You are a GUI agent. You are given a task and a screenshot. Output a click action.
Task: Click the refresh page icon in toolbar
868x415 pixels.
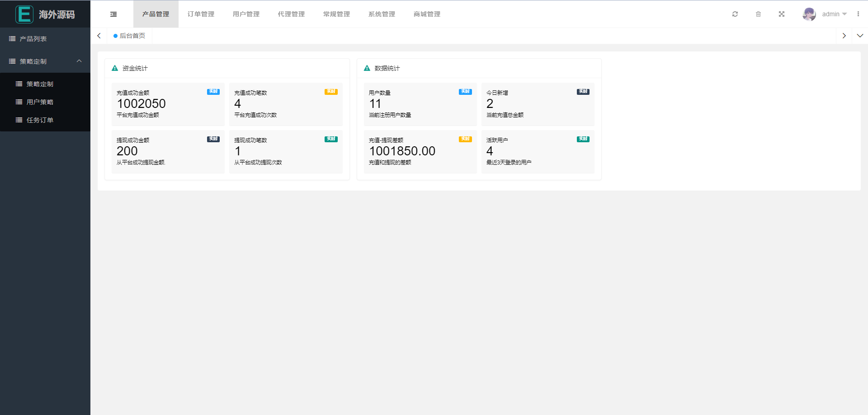735,14
